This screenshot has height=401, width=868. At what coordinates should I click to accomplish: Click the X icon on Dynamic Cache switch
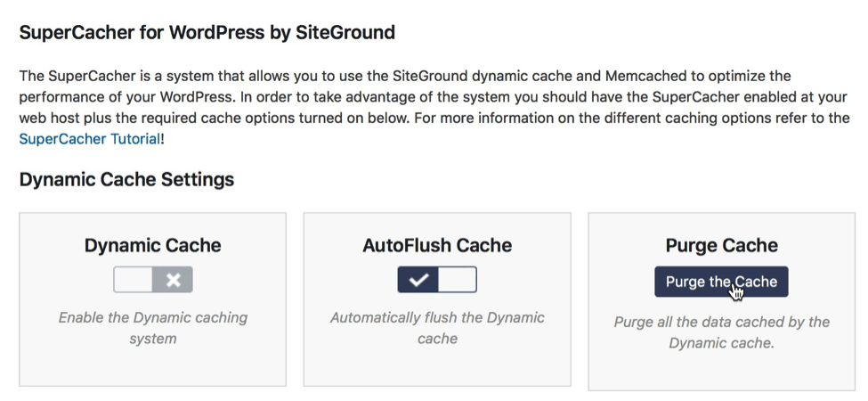tap(174, 280)
